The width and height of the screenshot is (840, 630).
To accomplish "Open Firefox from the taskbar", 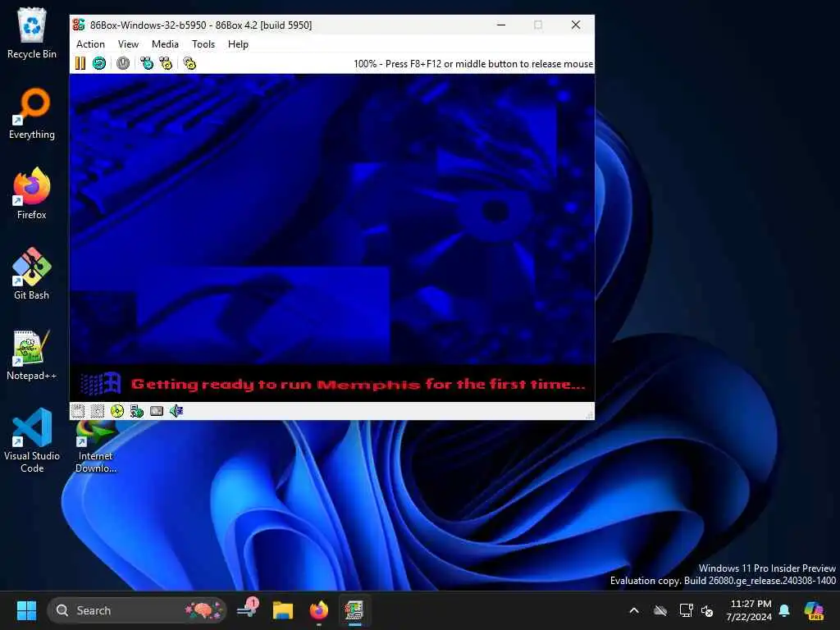I will 319,610.
